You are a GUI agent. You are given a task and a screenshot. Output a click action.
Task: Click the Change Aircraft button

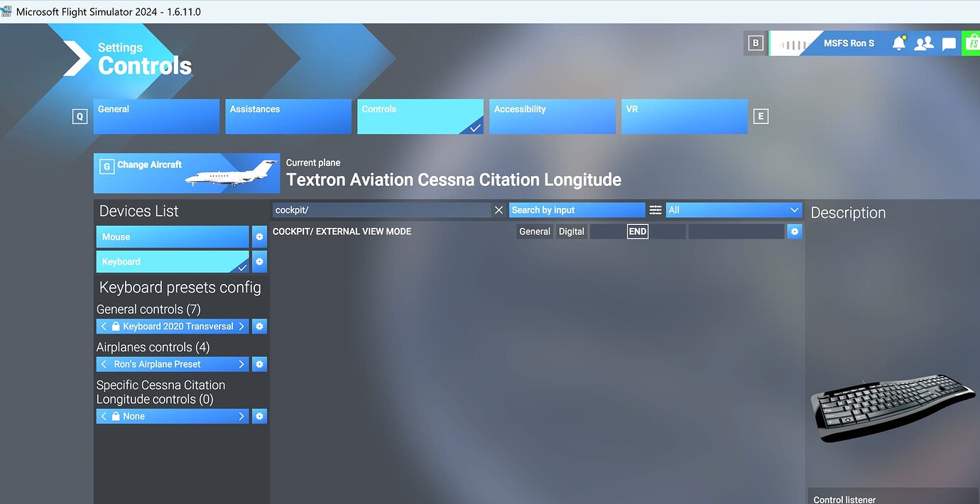187,173
